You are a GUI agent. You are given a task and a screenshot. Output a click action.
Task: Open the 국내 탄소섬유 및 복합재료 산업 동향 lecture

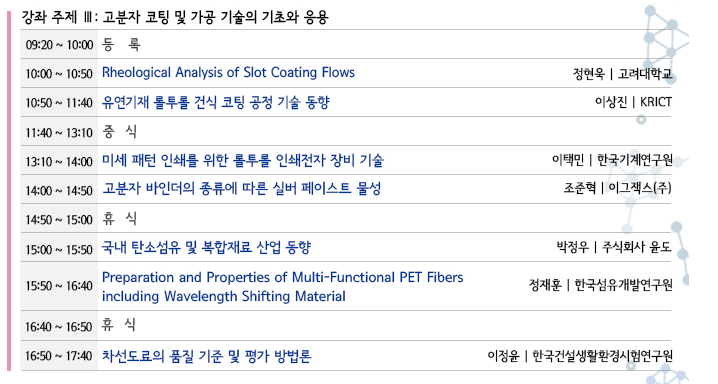tap(207, 248)
